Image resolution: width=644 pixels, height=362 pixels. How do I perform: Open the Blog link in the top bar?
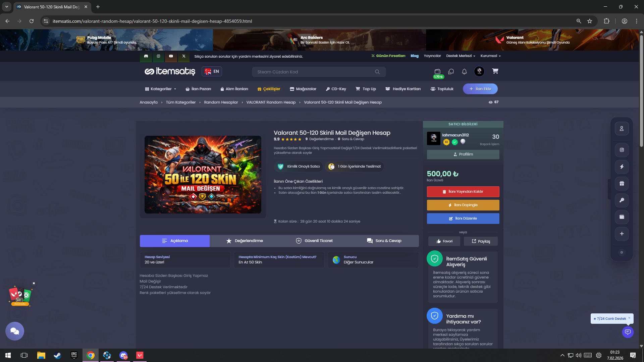(415, 56)
